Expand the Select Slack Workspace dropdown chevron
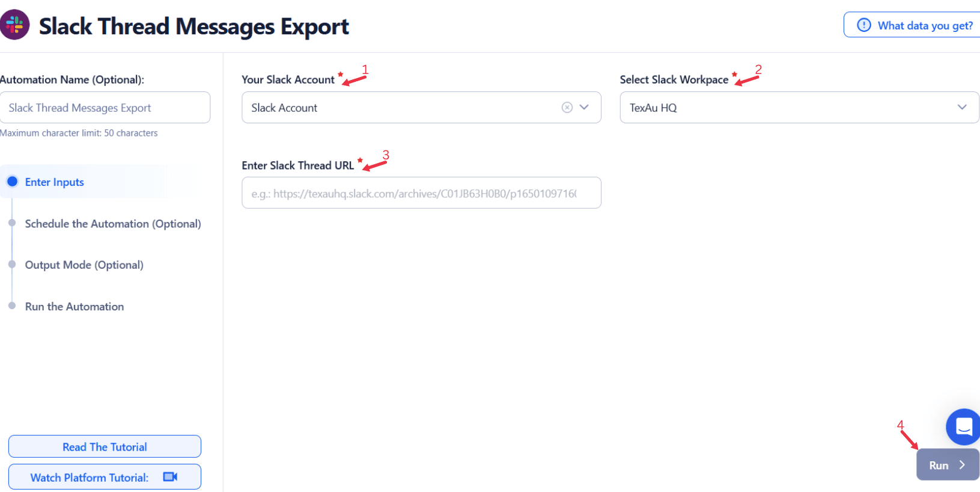The height and width of the screenshot is (492, 980). [962, 108]
